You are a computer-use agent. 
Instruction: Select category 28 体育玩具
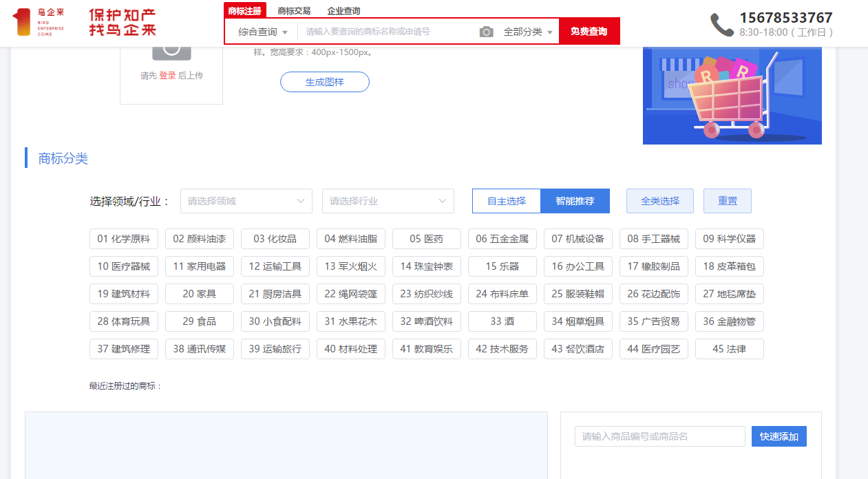124,321
